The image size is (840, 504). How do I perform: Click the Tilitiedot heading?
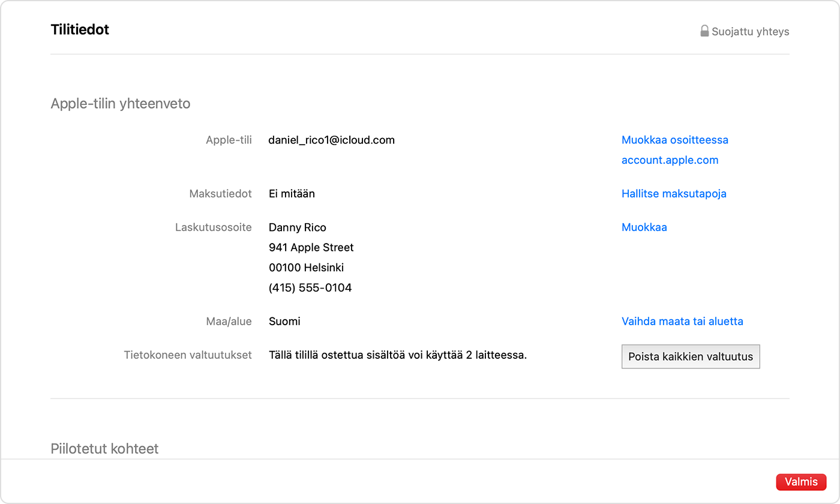point(80,29)
